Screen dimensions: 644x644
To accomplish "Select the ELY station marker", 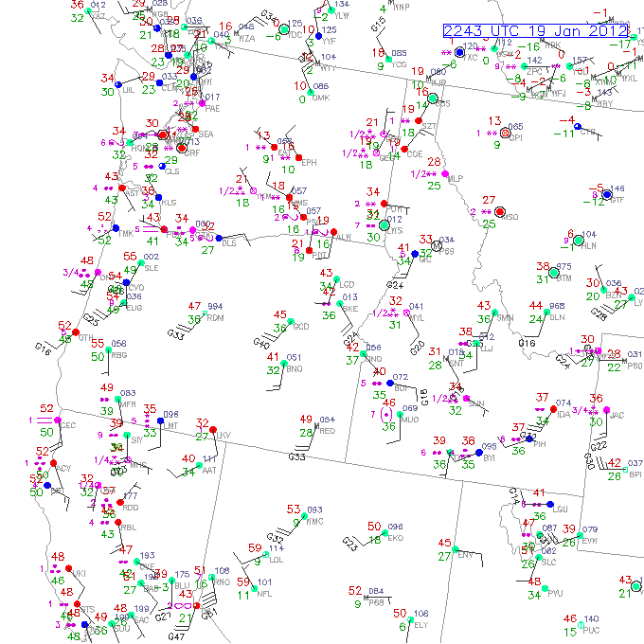I will 410,619.
